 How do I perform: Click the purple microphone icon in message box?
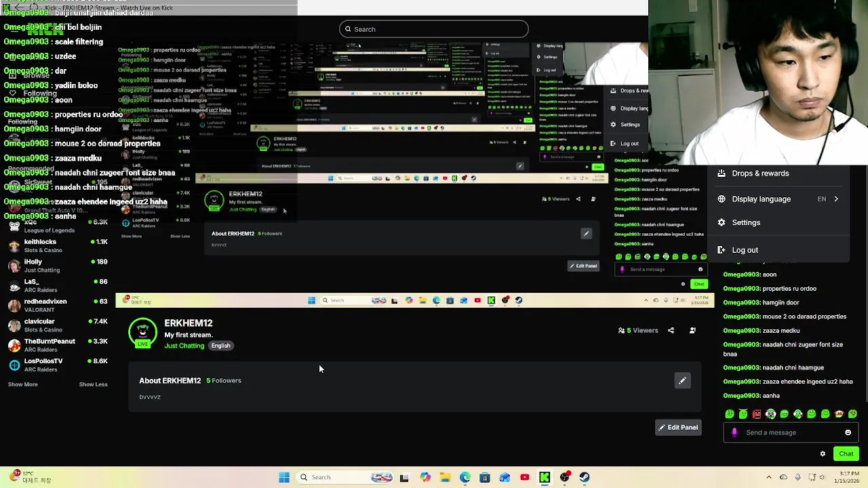(734, 432)
